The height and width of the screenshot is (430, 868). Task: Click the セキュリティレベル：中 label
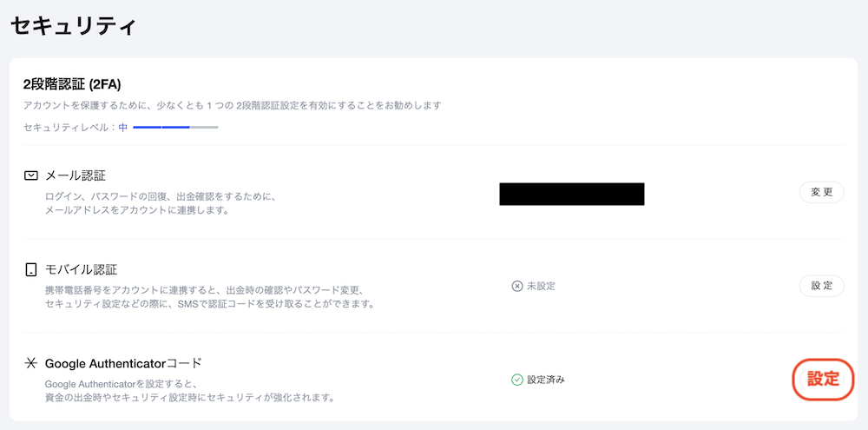(x=76, y=128)
